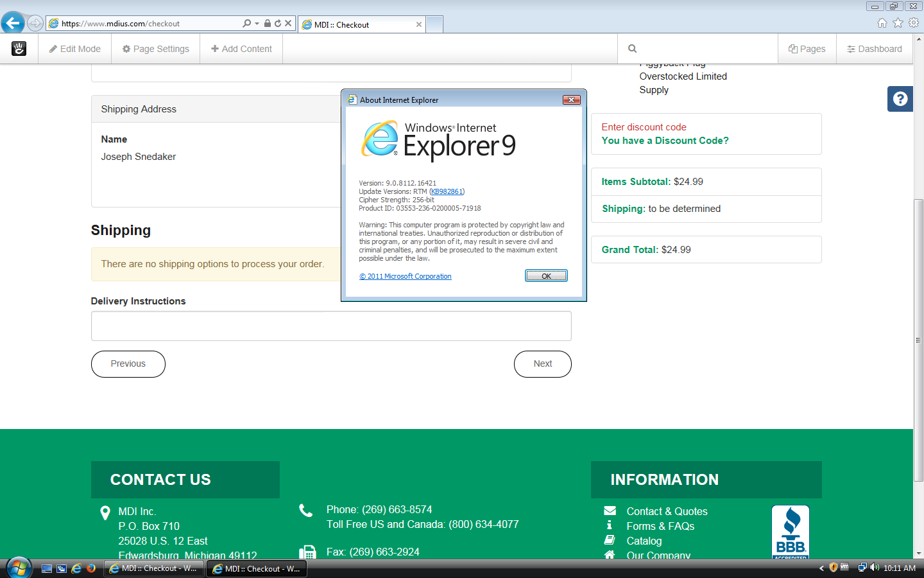
Task: Open the Pages panel in CMS toolbar
Action: [807, 49]
